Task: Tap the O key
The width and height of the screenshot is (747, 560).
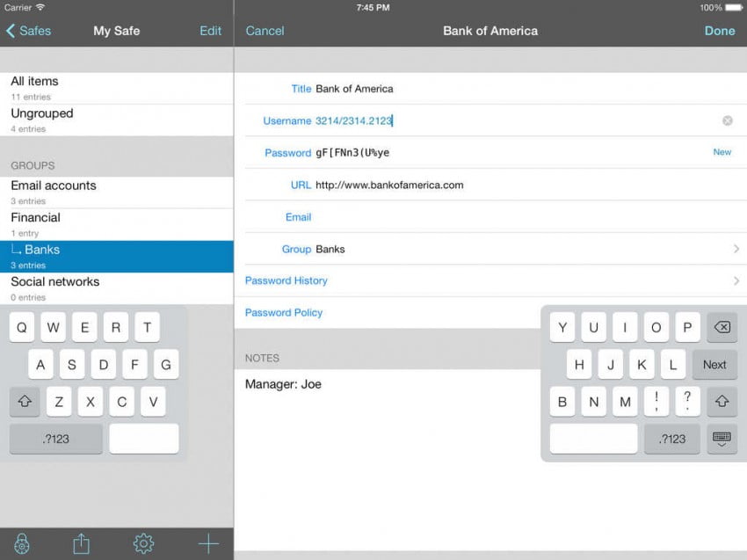Action: pyautogui.click(x=656, y=327)
